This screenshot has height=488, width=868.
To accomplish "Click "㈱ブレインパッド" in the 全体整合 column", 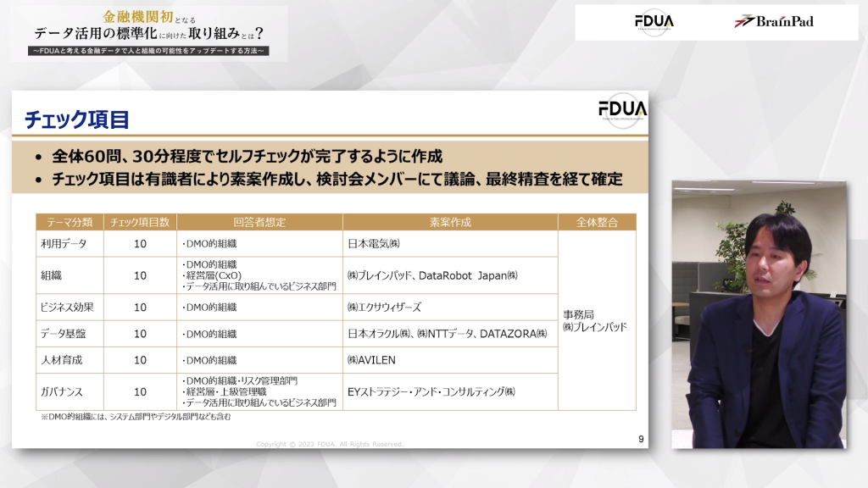I will (x=595, y=327).
